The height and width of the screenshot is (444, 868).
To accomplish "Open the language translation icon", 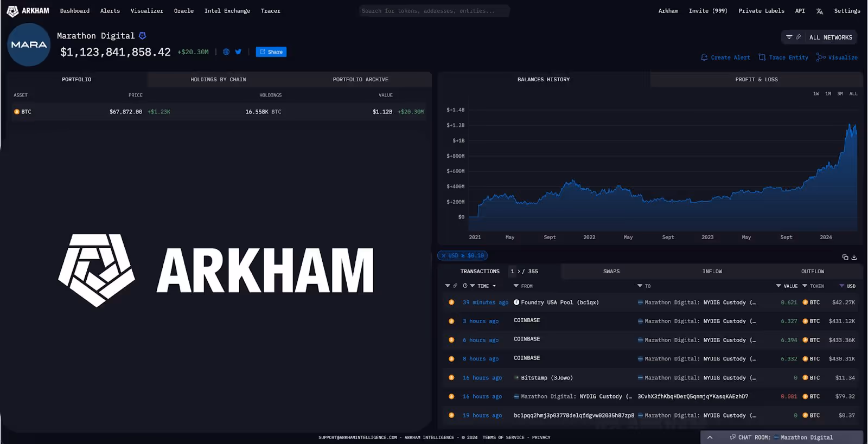I will click(820, 11).
